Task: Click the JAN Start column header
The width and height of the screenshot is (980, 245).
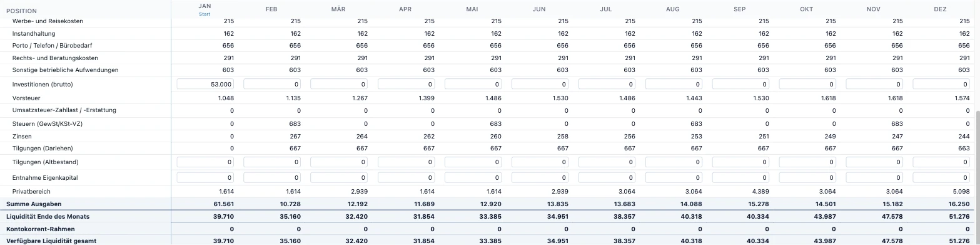Action: [205, 9]
